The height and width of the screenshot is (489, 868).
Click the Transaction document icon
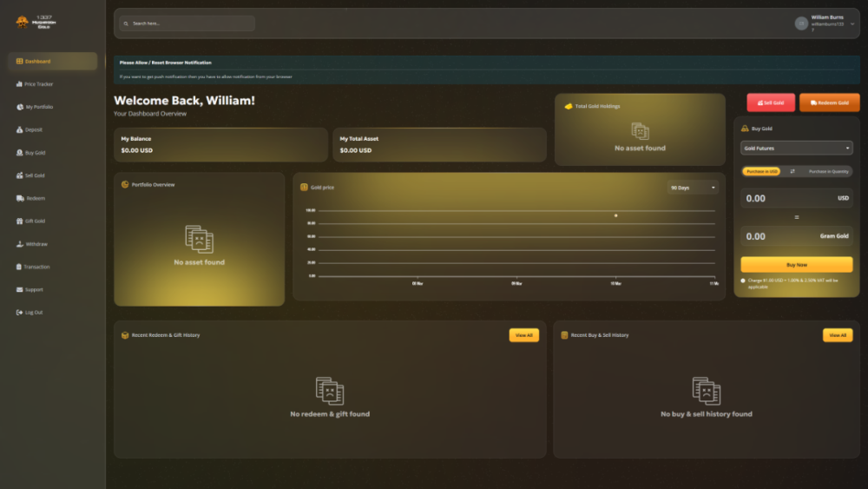[19, 267]
